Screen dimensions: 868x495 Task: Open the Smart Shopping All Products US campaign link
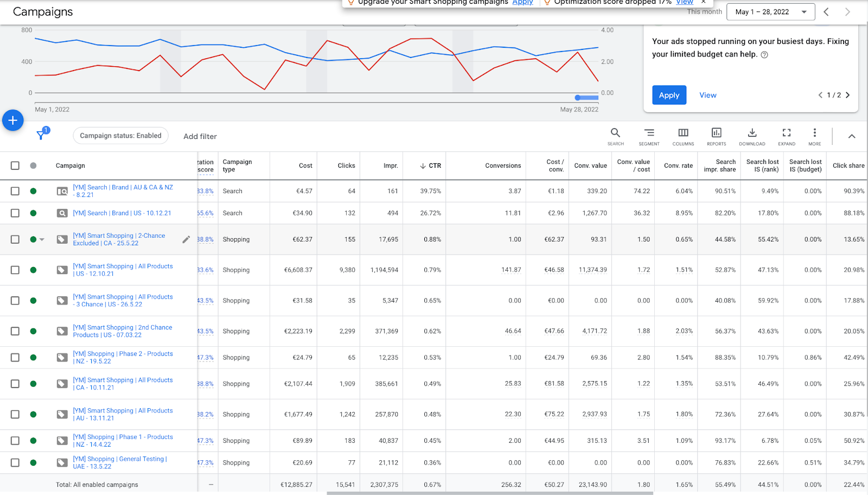coord(123,270)
